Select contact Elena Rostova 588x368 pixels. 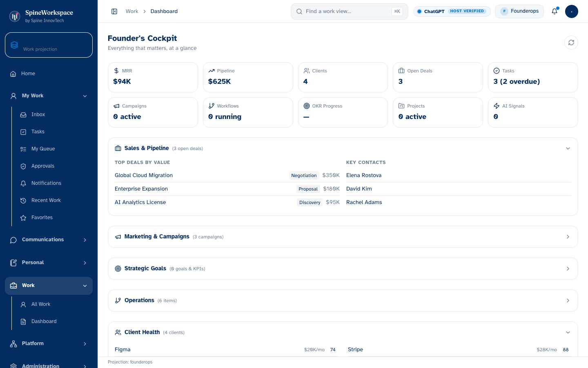459,175
